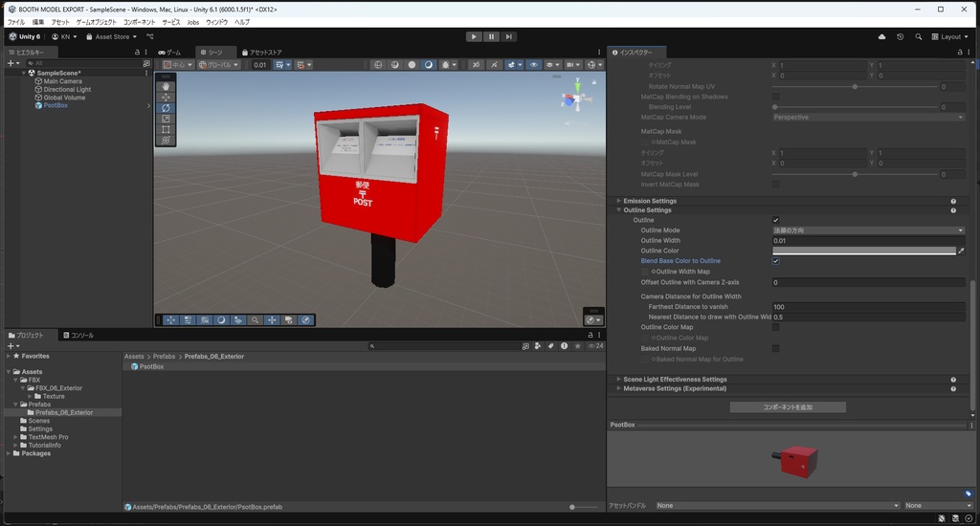Open Layout dropdown
This screenshot has width=980, height=526.
pos(950,37)
